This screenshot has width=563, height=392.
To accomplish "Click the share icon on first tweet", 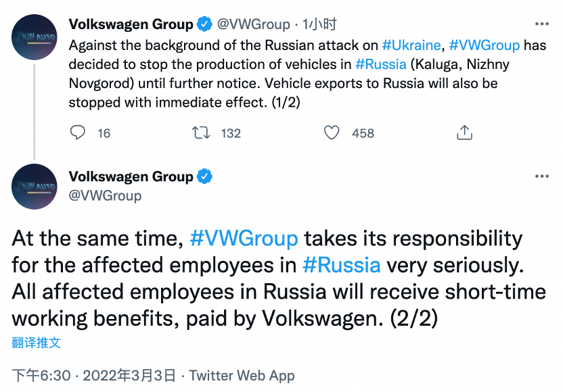I will tap(464, 132).
